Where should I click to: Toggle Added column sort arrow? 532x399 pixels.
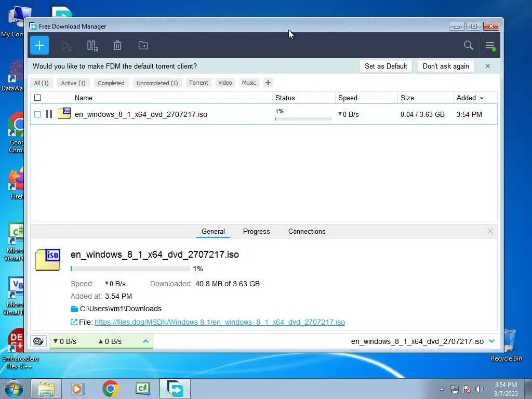[x=482, y=98]
